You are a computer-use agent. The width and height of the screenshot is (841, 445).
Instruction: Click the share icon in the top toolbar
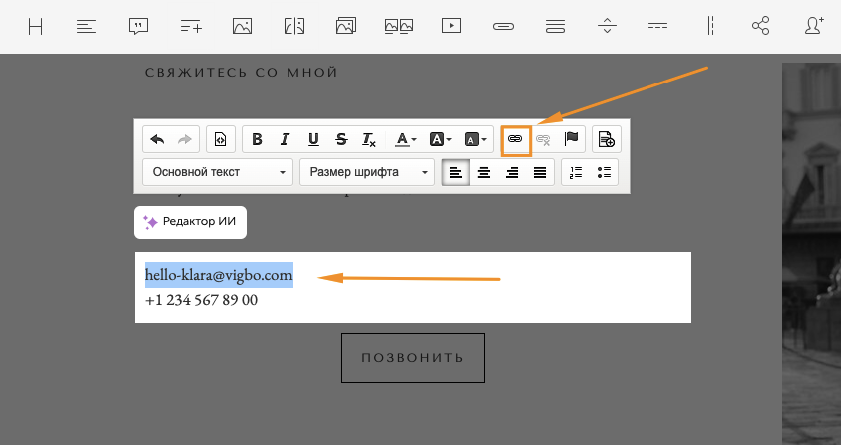761,27
